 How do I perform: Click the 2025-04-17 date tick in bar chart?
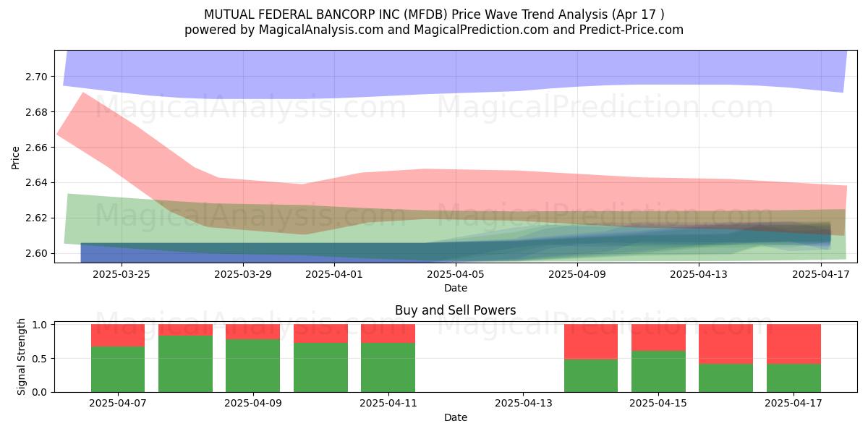[793, 403]
